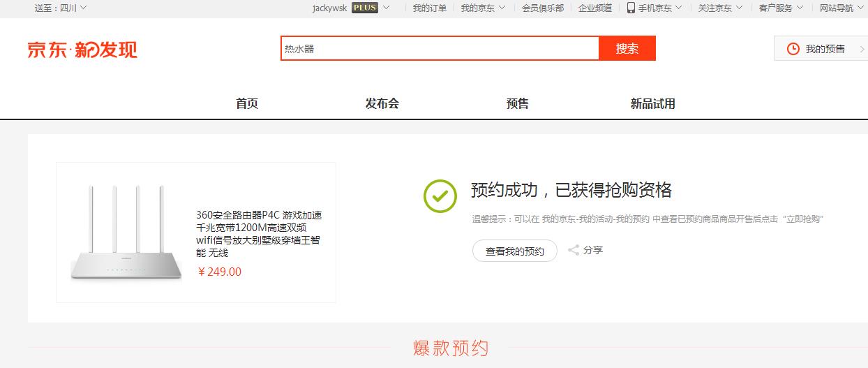Open the 关注京东 dropdown
This screenshot has height=368, width=868.
[721, 8]
